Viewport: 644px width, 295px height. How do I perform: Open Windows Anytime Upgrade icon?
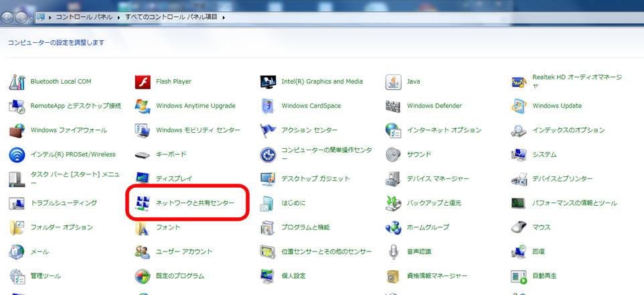[143, 106]
